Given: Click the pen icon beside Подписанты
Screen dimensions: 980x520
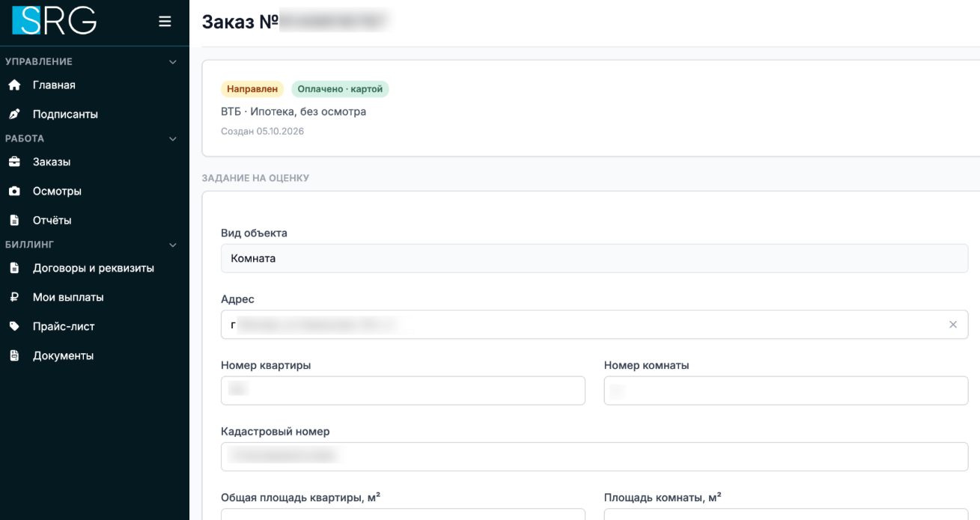Looking at the screenshot, I should pos(14,114).
